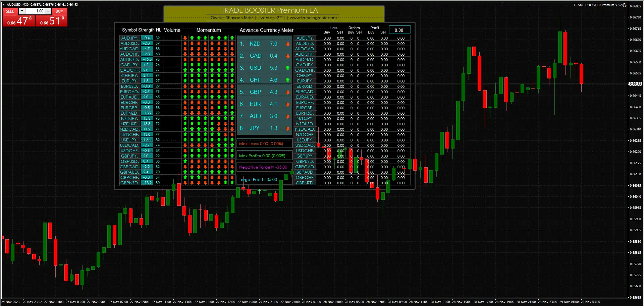Click NZD row in Advance Currency Meter

click(x=264, y=44)
